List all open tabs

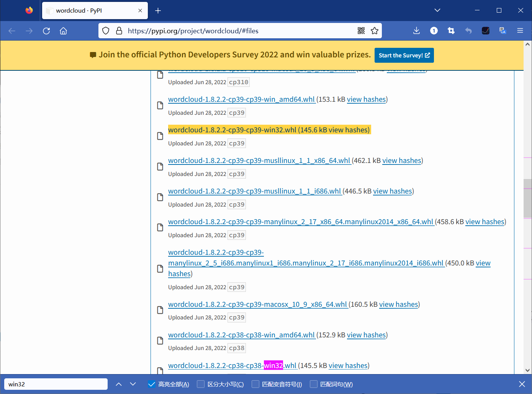(x=437, y=10)
